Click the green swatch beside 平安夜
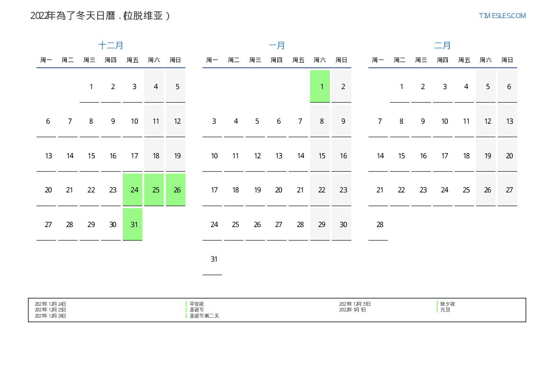The image size is (554, 392). point(186,304)
